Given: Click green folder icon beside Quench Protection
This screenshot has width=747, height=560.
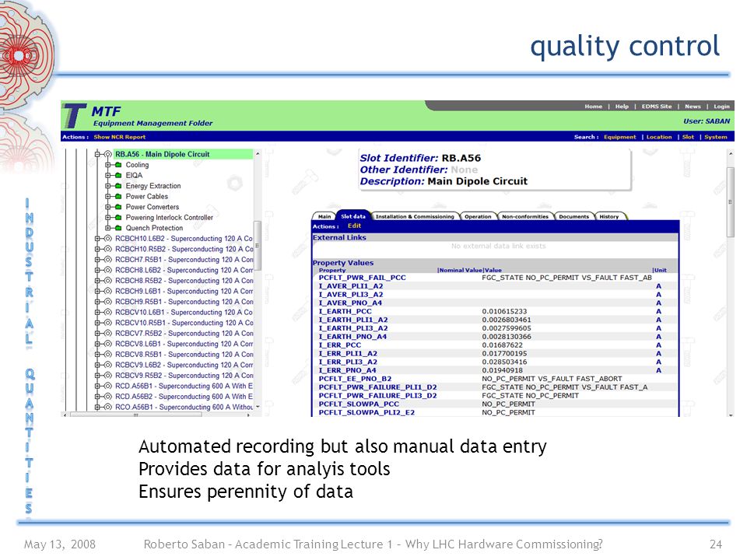Looking at the screenshot, I should point(118,228).
